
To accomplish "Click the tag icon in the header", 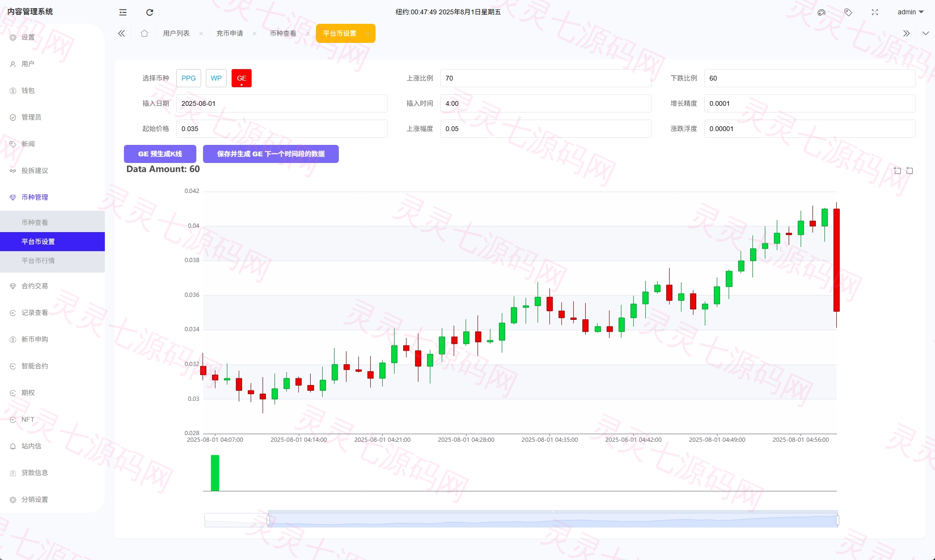I will 848,12.
